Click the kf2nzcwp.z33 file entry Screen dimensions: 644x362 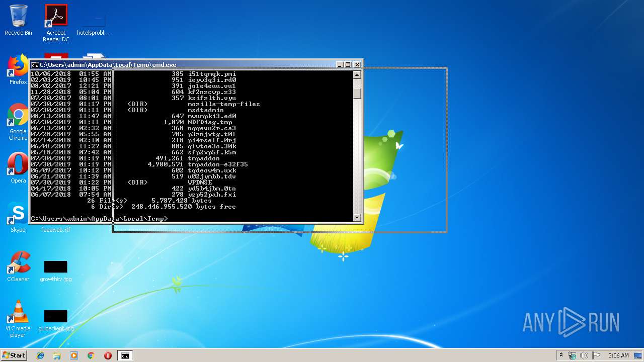[212, 92]
